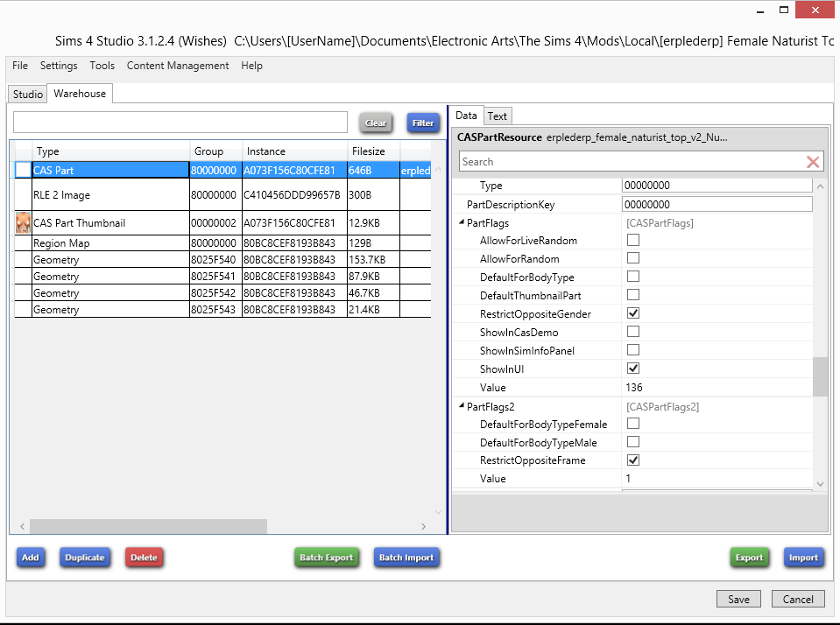
Task: Minimize the Sims 4 Studio window
Action: [759, 11]
